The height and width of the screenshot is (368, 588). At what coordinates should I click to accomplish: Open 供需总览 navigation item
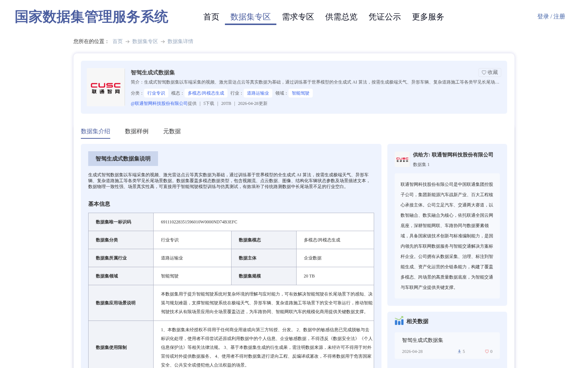pos(341,17)
